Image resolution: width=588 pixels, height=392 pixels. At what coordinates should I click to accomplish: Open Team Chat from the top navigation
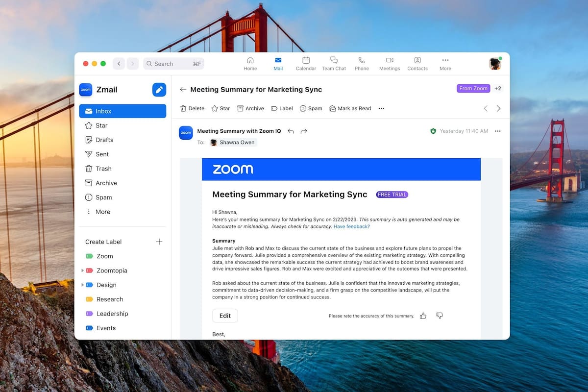(x=334, y=64)
